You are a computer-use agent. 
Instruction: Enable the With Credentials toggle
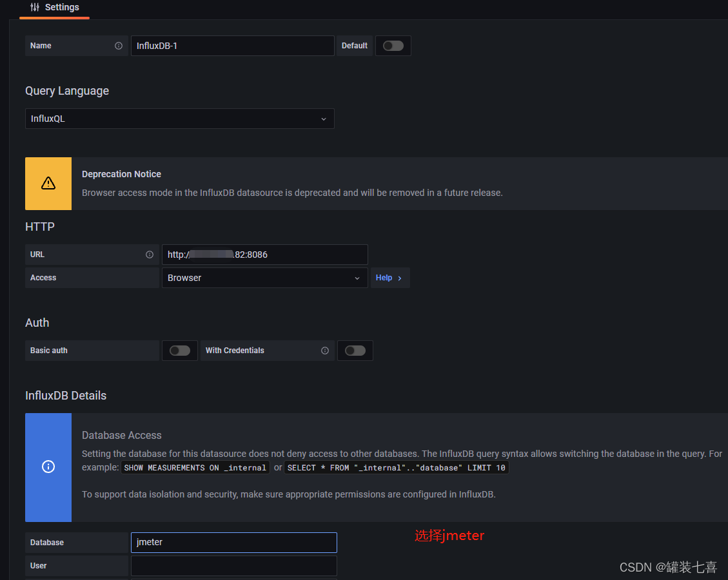point(355,351)
